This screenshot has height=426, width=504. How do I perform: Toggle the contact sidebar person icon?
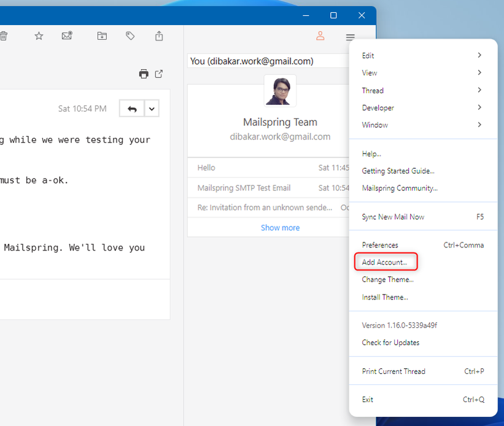320,36
